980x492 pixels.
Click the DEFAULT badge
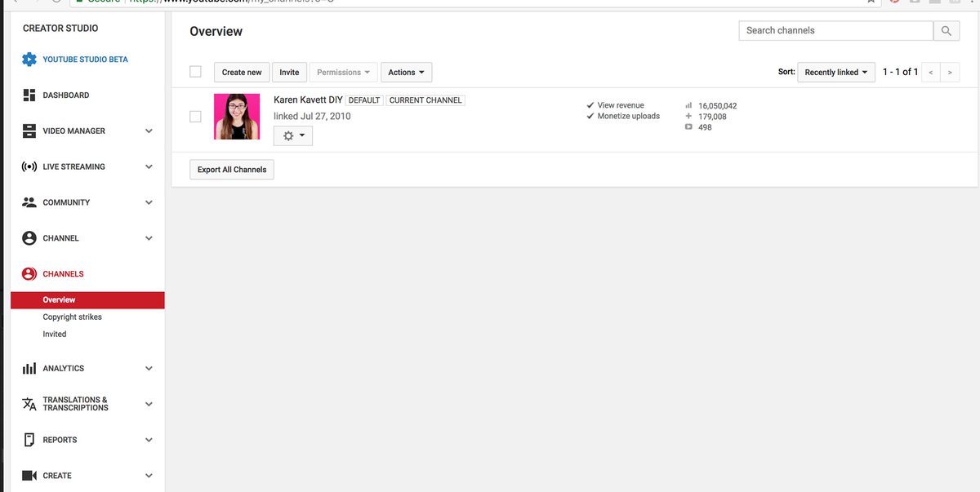point(364,100)
